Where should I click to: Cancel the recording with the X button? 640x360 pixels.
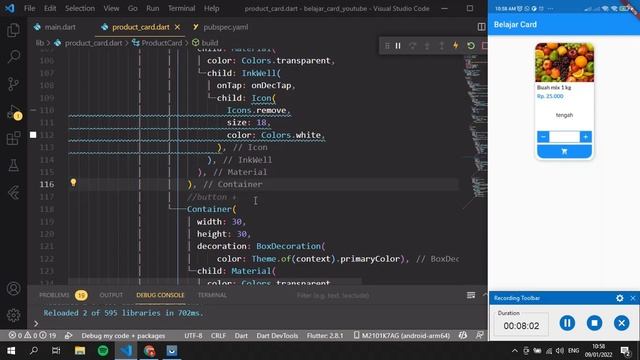point(622,323)
